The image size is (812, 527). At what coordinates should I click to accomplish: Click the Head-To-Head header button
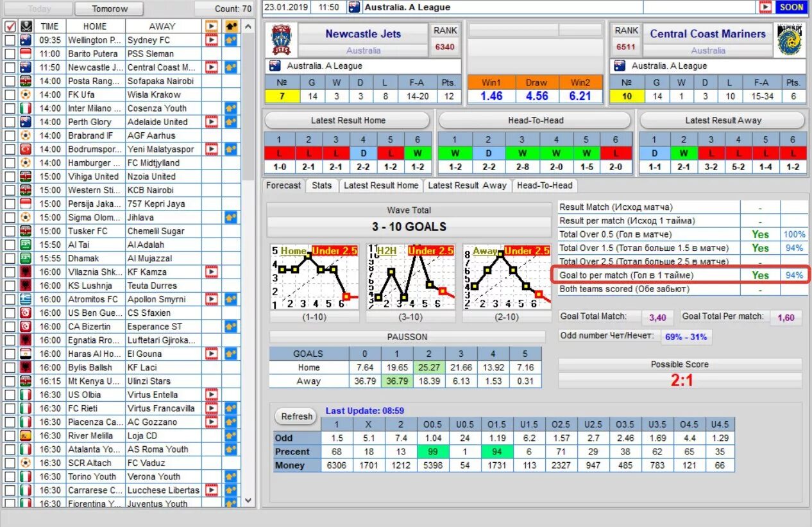tap(534, 120)
